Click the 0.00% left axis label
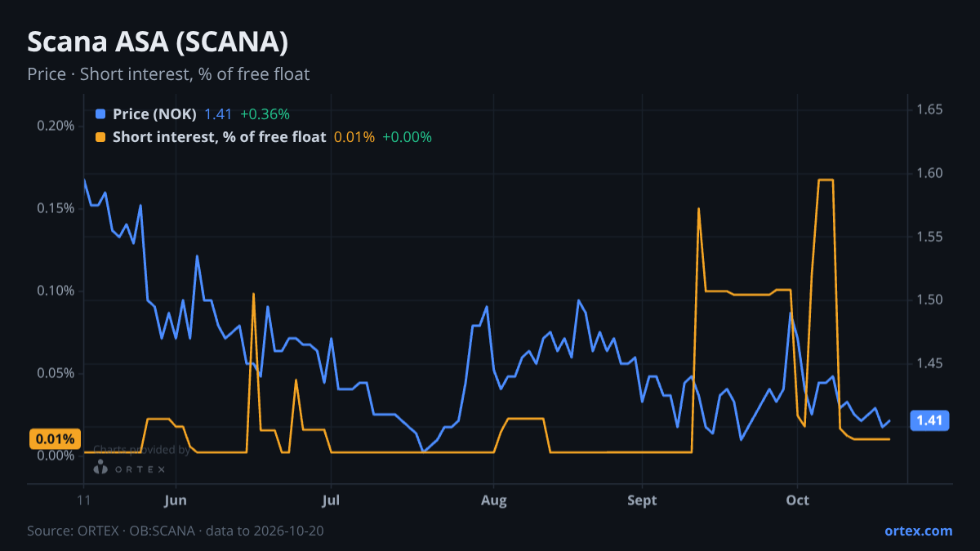The width and height of the screenshot is (980, 551). pyautogui.click(x=56, y=455)
